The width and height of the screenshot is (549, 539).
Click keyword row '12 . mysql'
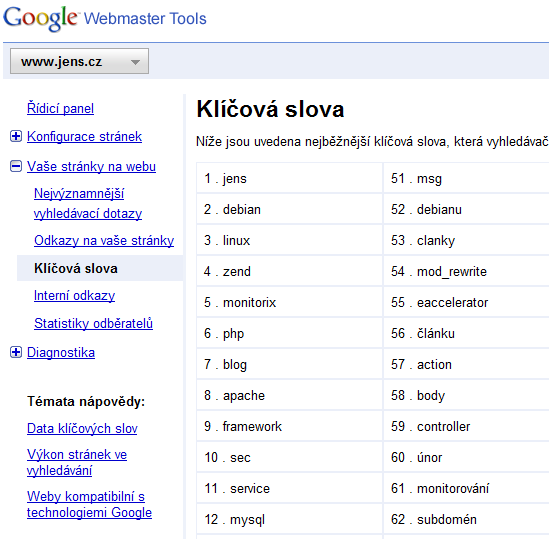[289, 519]
